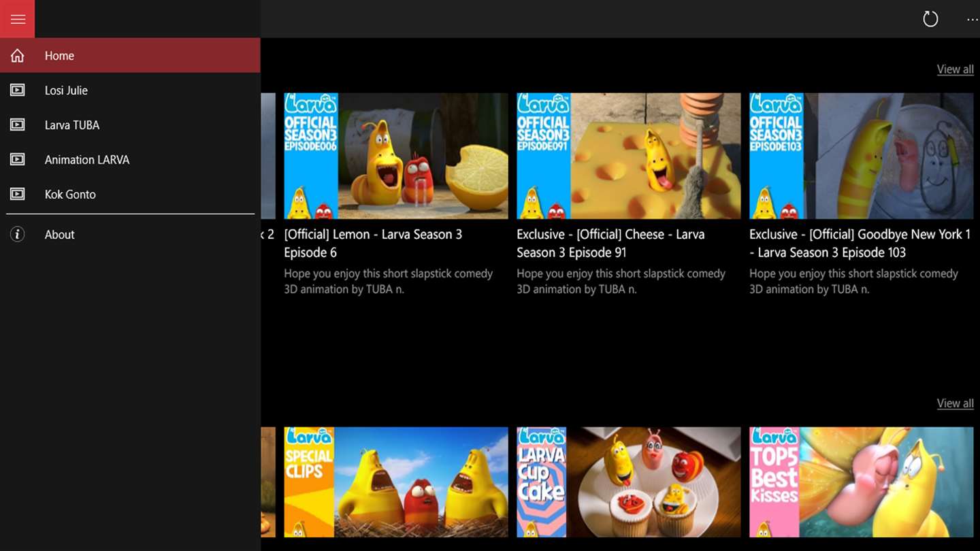Viewport: 980px width, 551px height.
Task: Click View all for the top row
Action: [955, 69]
